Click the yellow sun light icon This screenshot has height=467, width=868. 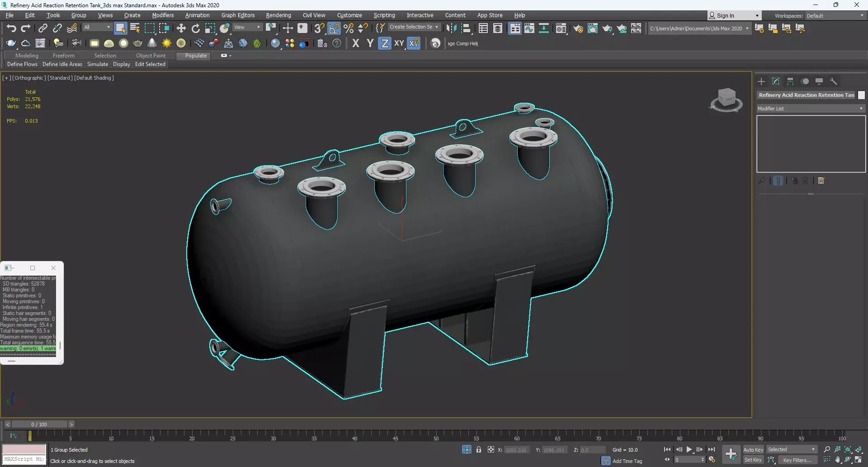(x=167, y=43)
